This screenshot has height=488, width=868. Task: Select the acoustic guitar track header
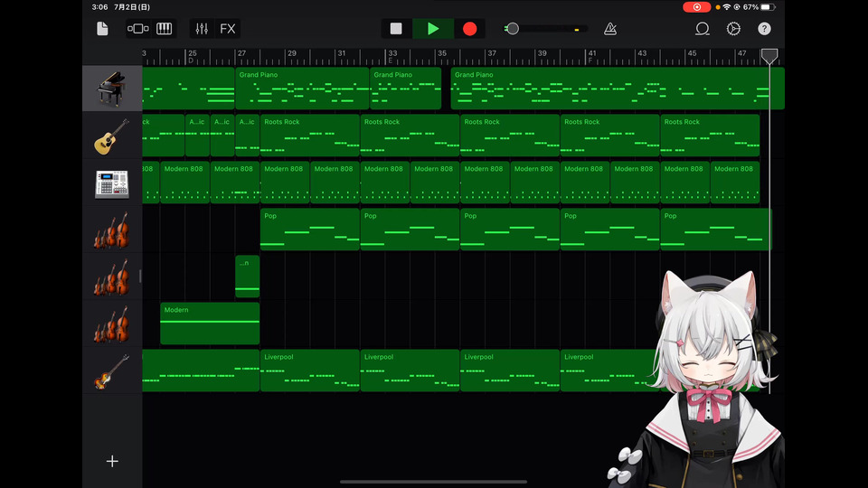click(112, 136)
